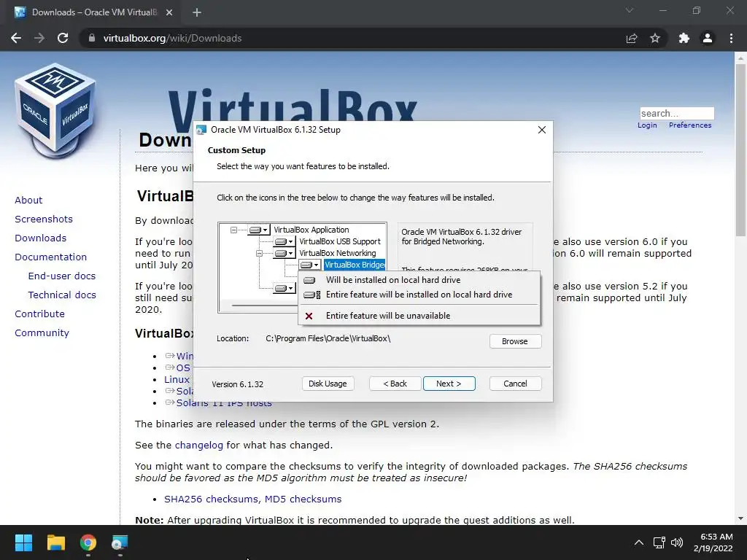This screenshot has width=747, height=560.
Task: Open VirtualBox Bridged feature dropdown icon
Action: pos(310,265)
